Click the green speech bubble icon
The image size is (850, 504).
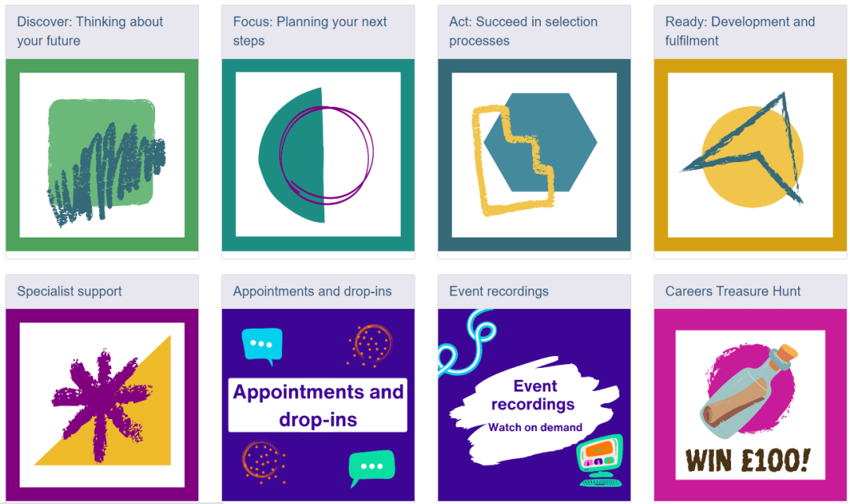[x=371, y=468]
